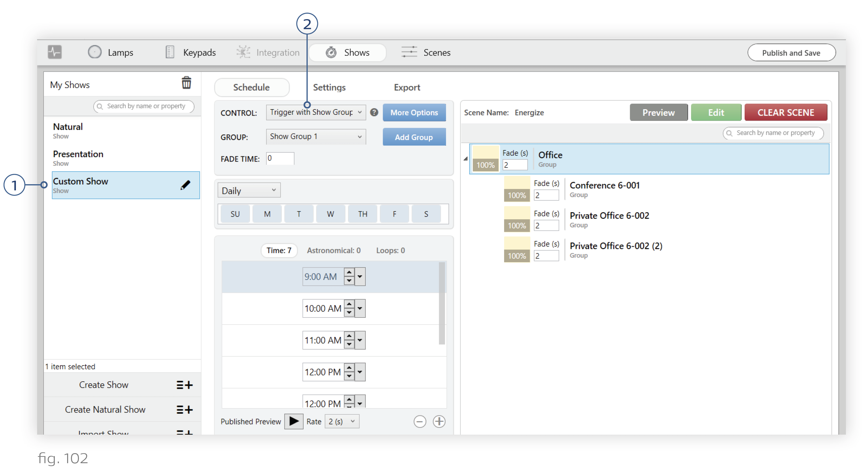Decrease the 10:00 AM time stepper
Viewport: 868px width, 472px height.
tap(349, 313)
